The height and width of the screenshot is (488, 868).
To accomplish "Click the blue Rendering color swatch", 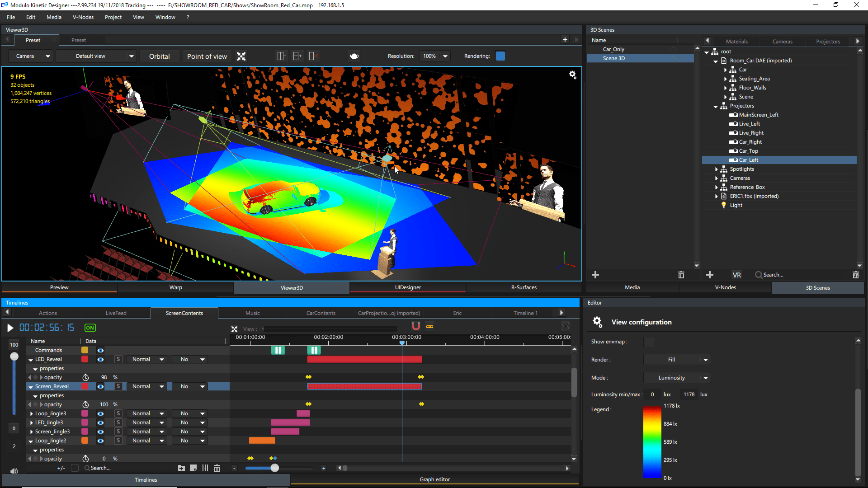I will click(x=500, y=56).
